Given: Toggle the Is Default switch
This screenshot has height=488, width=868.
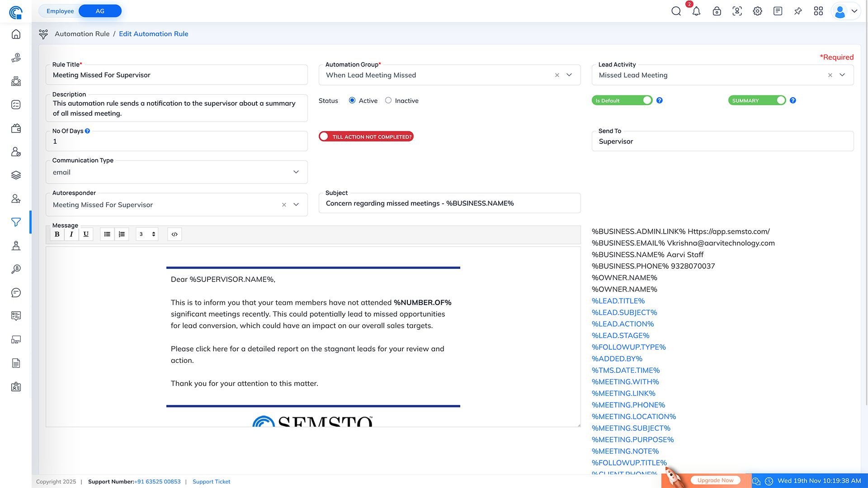Looking at the screenshot, I should point(622,100).
